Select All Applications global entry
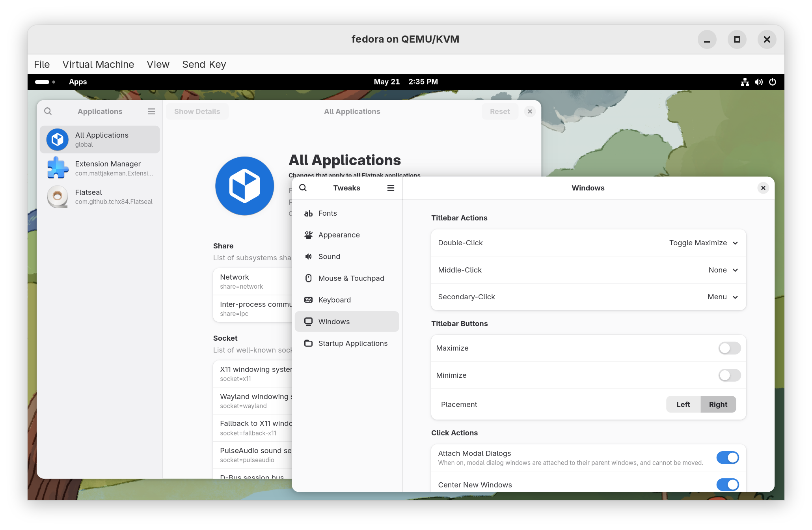Viewport: 812px width, 530px height. pyautogui.click(x=100, y=140)
